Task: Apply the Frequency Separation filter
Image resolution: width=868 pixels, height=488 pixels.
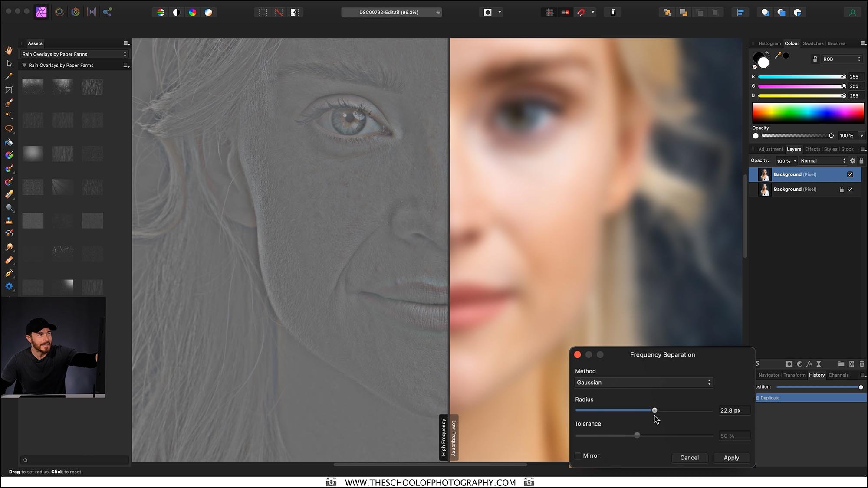Action: [x=731, y=458]
